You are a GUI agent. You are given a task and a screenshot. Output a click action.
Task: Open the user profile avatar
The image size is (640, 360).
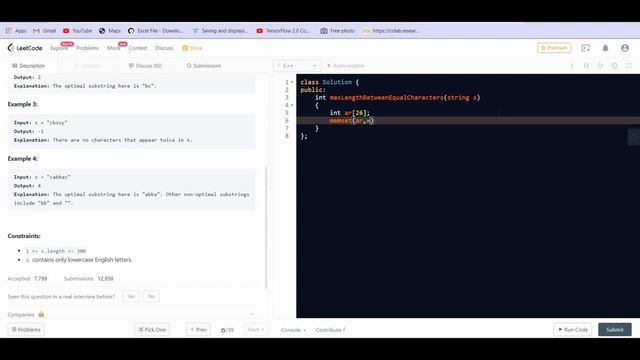click(625, 48)
